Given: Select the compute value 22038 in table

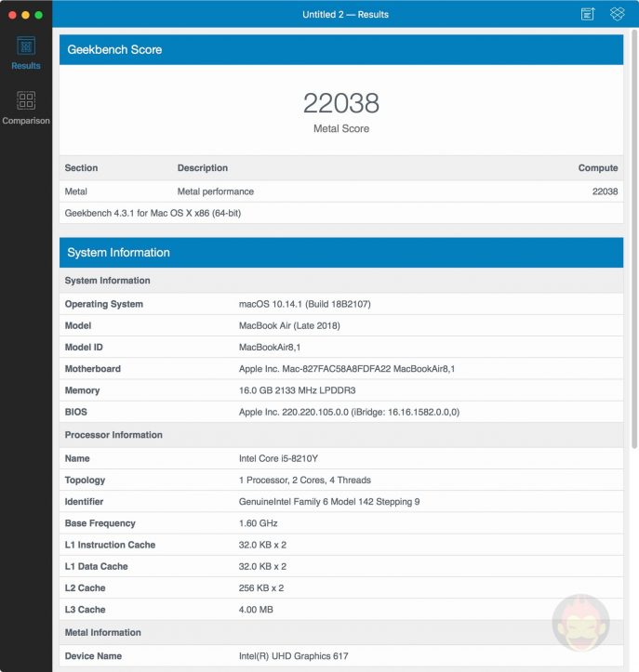Looking at the screenshot, I should click(605, 191).
